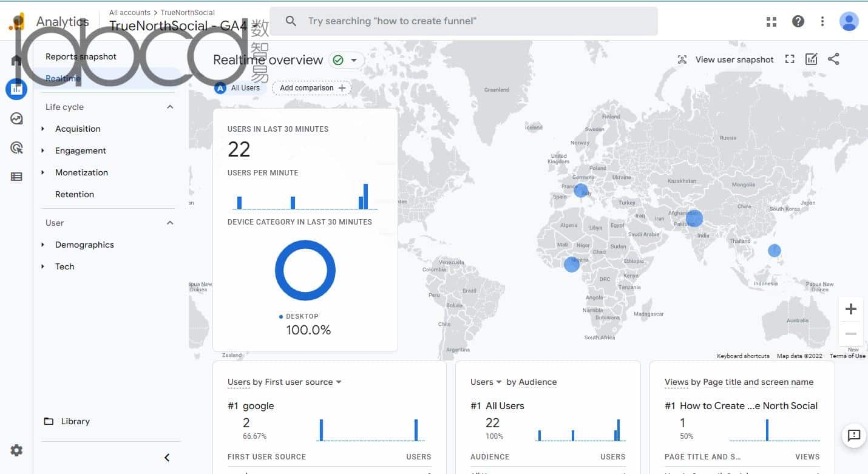The image size is (868, 474).
Task: Expand the Monetization reports
Action: (x=42, y=172)
